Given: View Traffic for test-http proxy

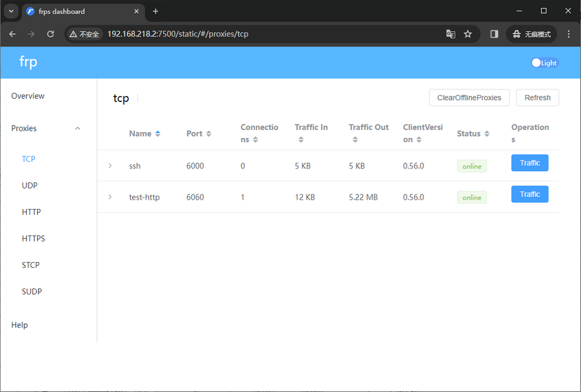Looking at the screenshot, I should tap(529, 194).
